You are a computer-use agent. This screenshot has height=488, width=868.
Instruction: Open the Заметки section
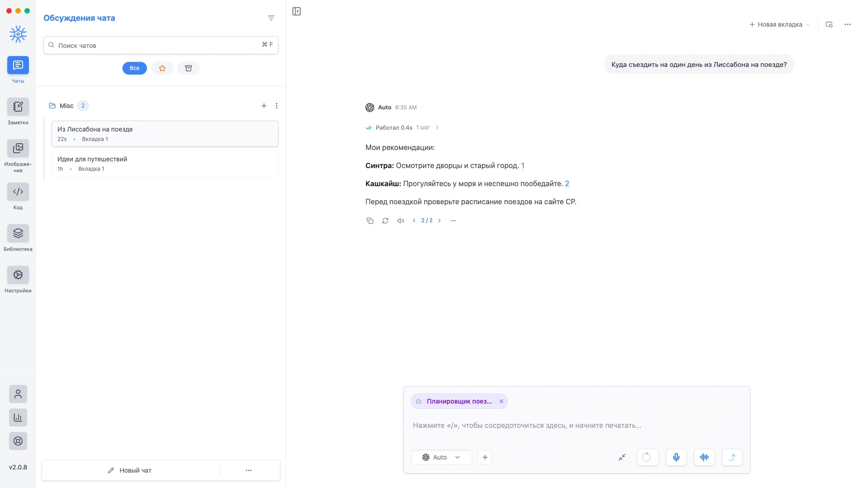coord(18,107)
